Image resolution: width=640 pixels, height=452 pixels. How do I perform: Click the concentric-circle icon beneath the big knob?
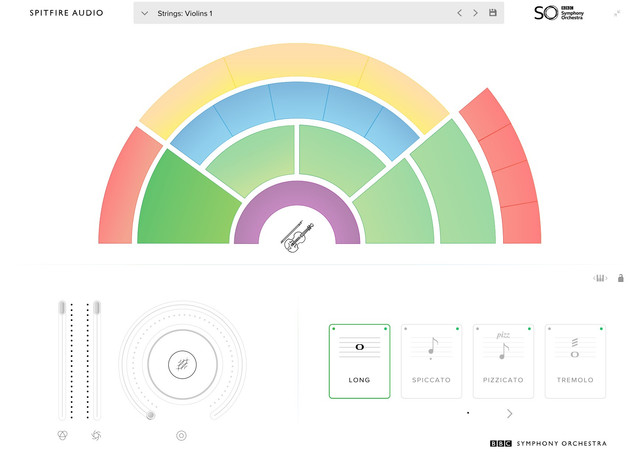(x=181, y=436)
